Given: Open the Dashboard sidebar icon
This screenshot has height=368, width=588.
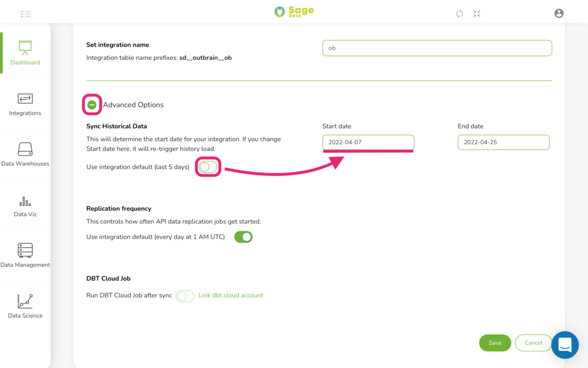Looking at the screenshot, I should [25, 48].
